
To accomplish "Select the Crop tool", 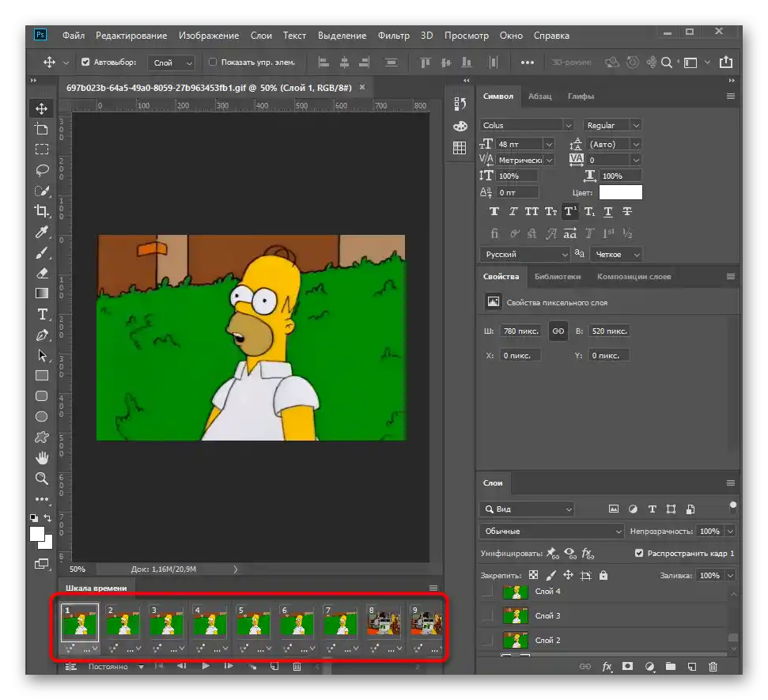I will tap(42, 211).
